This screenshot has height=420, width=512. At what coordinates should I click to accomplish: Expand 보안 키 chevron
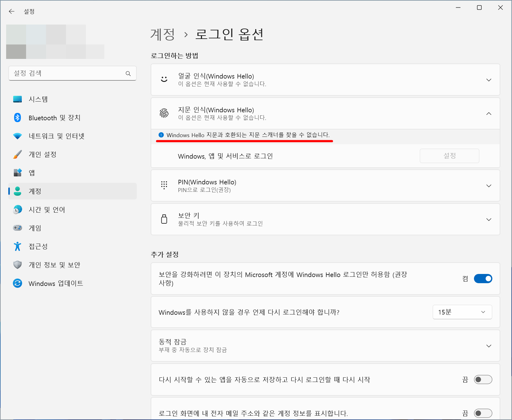tap(489, 219)
